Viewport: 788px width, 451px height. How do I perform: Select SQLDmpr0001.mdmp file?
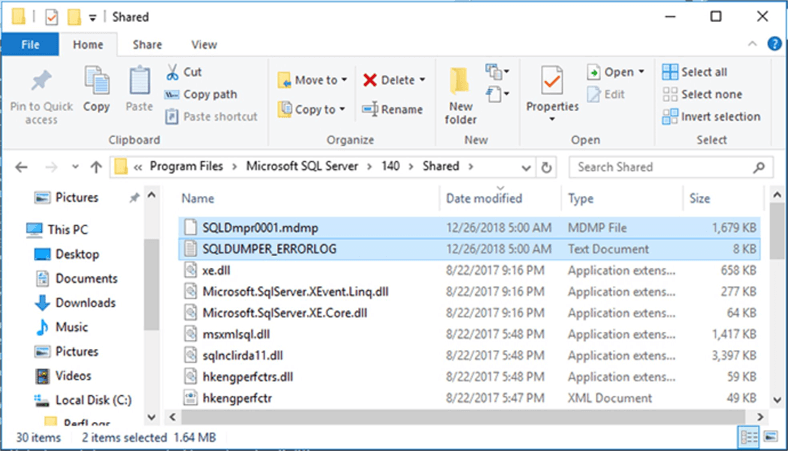pyautogui.click(x=469, y=228)
